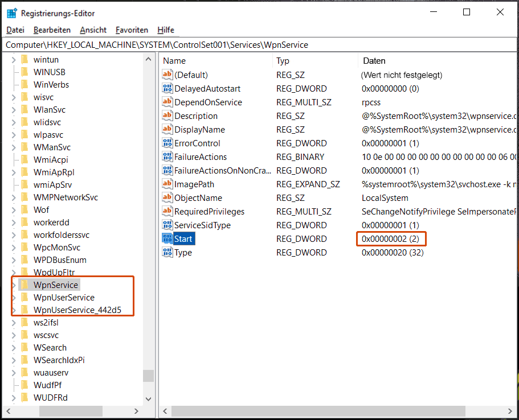The width and height of the screenshot is (519, 420).
Task: Expand the WlanSvc key chevron
Action: tap(14, 110)
